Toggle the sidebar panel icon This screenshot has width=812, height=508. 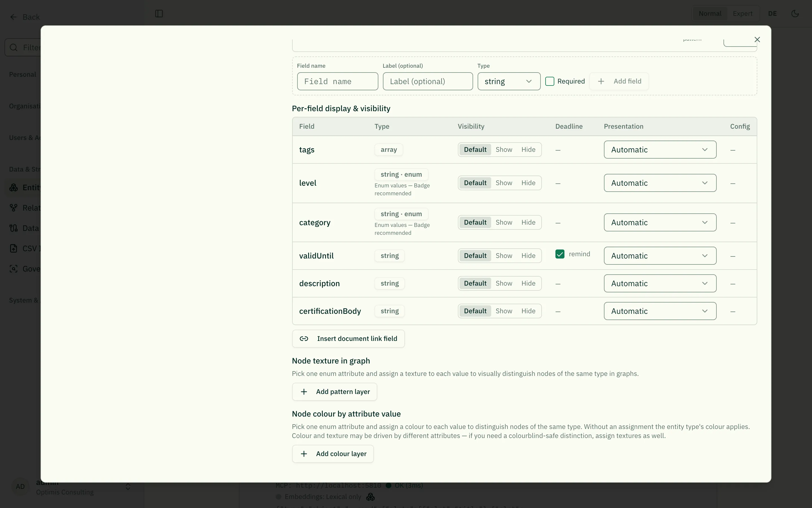pyautogui.click(x=159, y=14)
